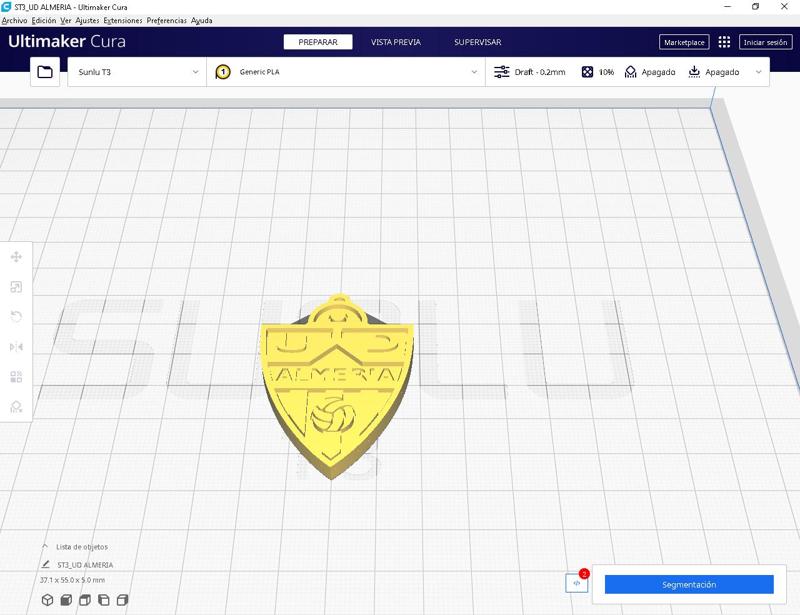
Task: Switch to the PREPARAR stage
Action: click(x=318, y=42)
